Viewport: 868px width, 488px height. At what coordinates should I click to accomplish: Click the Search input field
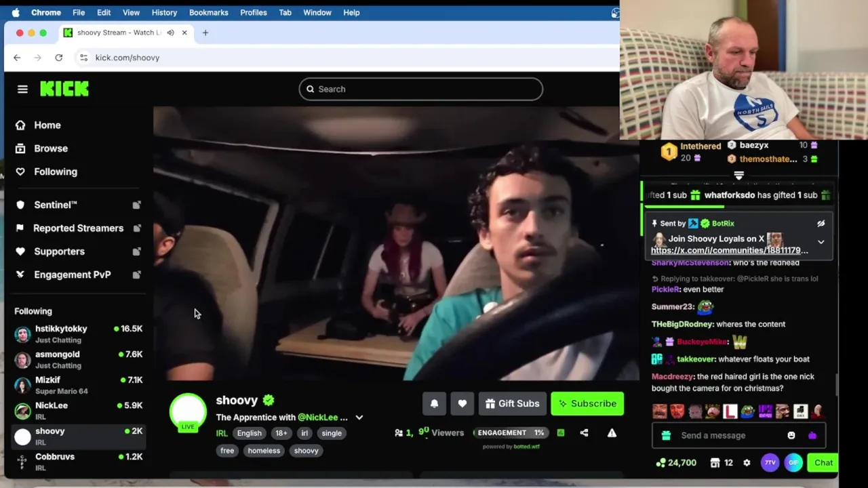pyautogui.click(x=420, y=89)
